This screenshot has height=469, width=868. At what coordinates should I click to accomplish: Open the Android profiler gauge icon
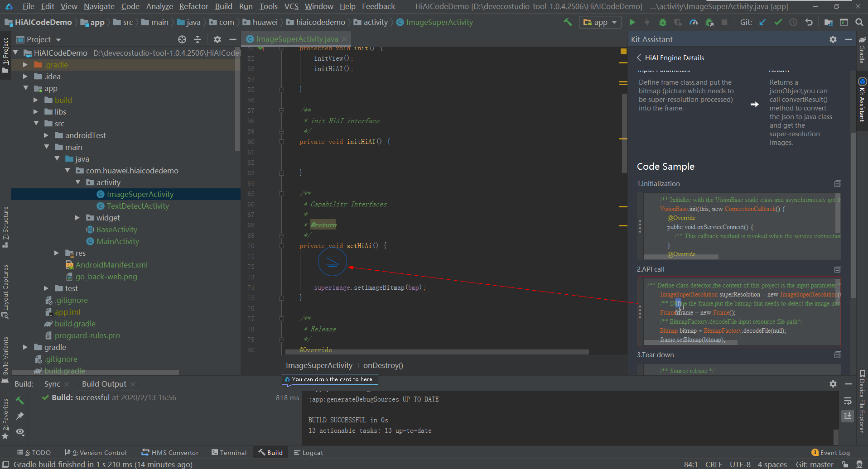(x=693, y=22)
